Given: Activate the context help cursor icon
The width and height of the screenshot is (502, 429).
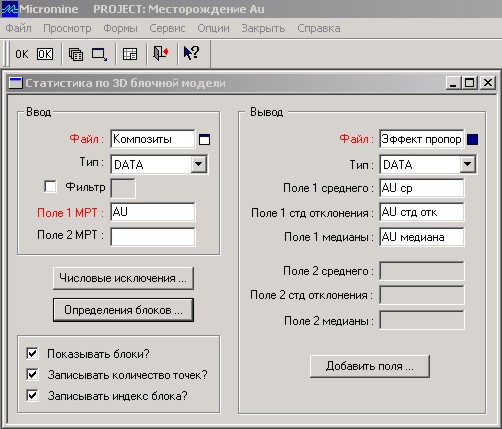Looking at the screenshot, I should 191,53.
